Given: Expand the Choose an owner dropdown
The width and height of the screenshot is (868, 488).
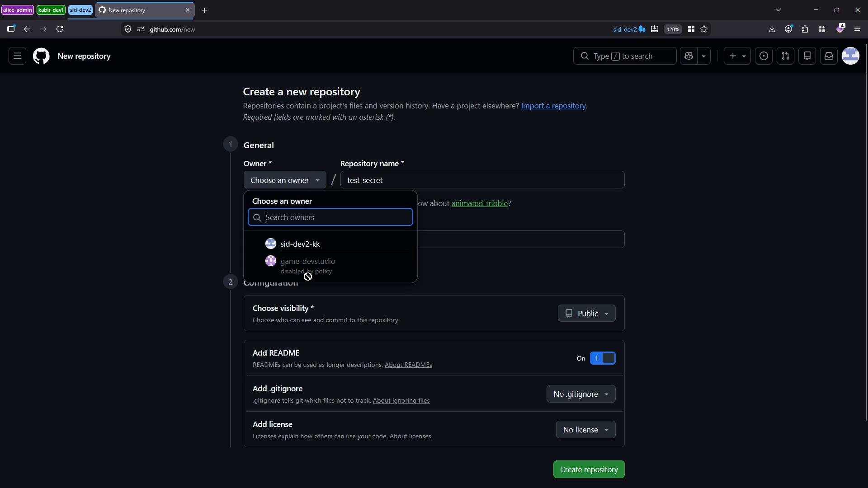Looking at the screenshot, I should [285, 180].
